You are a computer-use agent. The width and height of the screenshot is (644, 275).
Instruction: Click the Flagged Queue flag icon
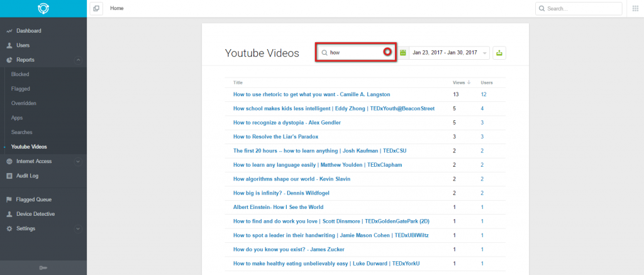point(9,199)
